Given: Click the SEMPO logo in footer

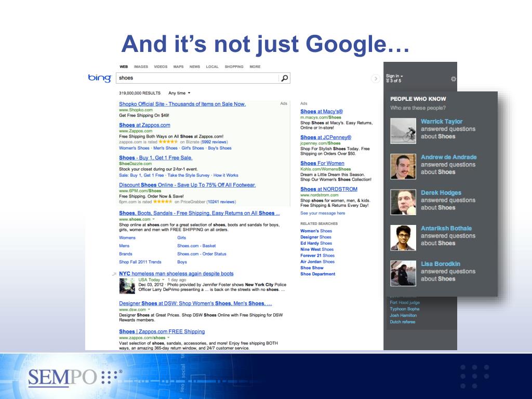Looking at the screenshot, I should click(75, 378).
